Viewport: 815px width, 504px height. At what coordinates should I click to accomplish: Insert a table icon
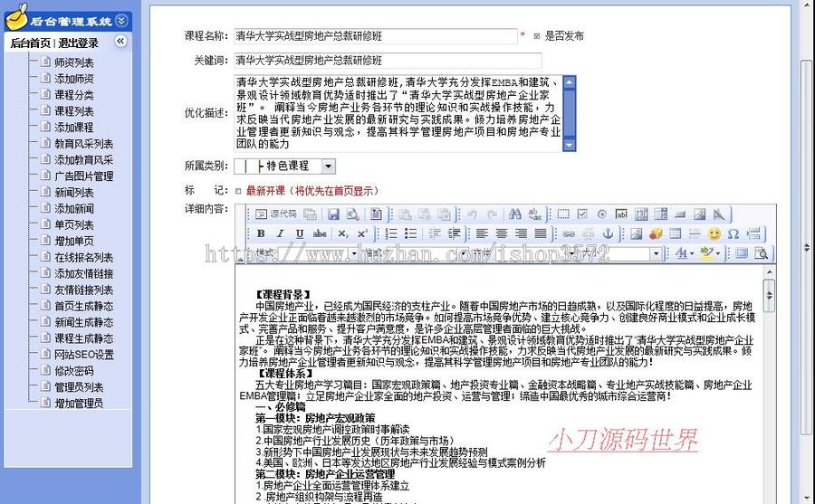click(x=676, y=233)
